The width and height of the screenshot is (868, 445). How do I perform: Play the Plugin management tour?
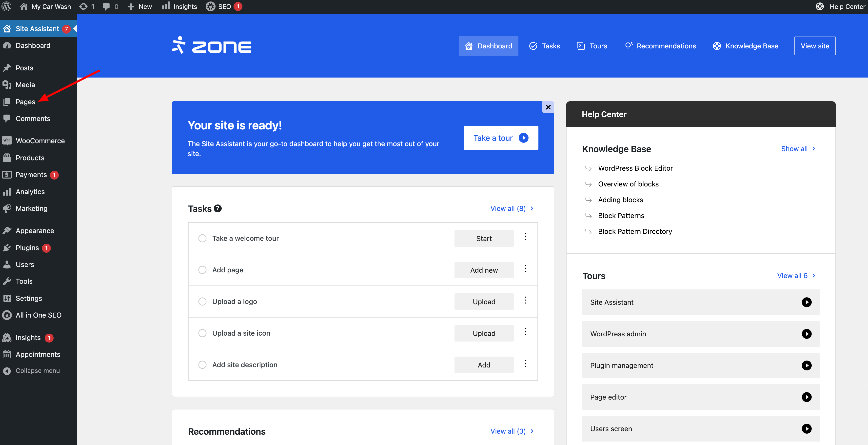tap(806, 365)
